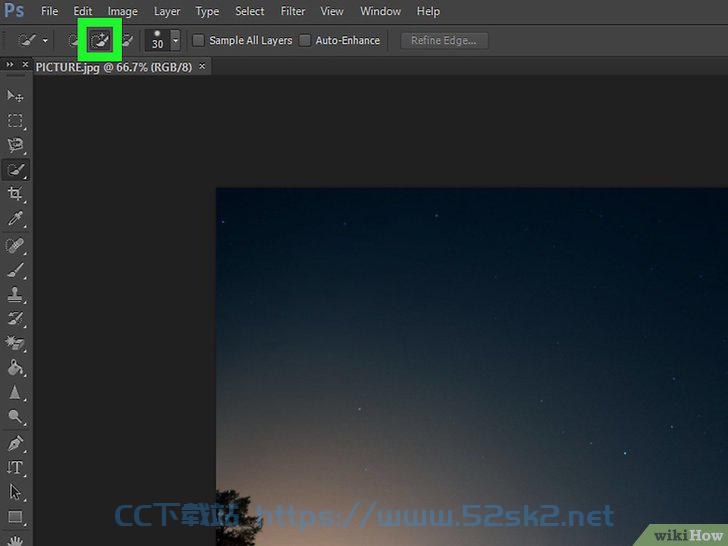Open the View menu
Image resolution: width=728 pixels, height=546 pixels.
332,11
